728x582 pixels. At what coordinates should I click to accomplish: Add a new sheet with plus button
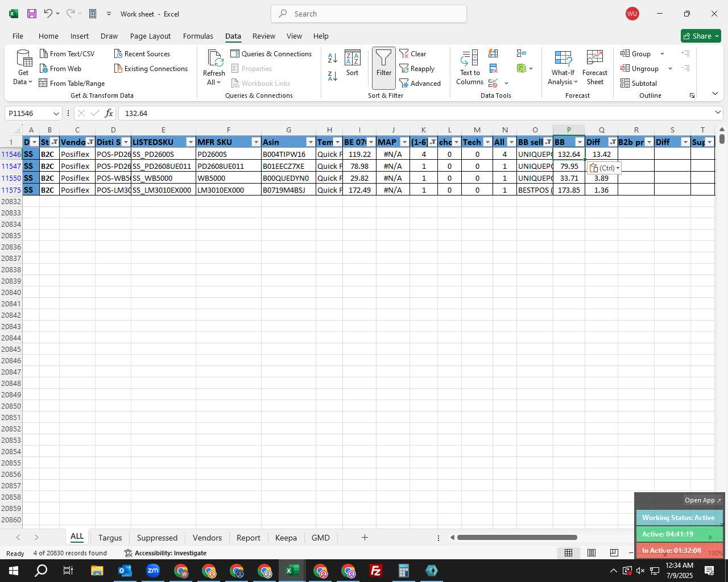point(365,538)
